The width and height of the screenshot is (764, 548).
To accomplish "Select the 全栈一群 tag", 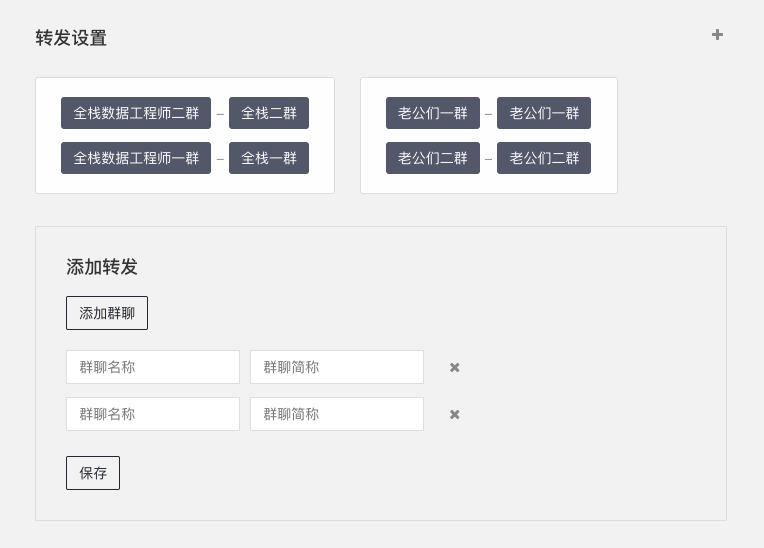I will [x=269, y=158].
